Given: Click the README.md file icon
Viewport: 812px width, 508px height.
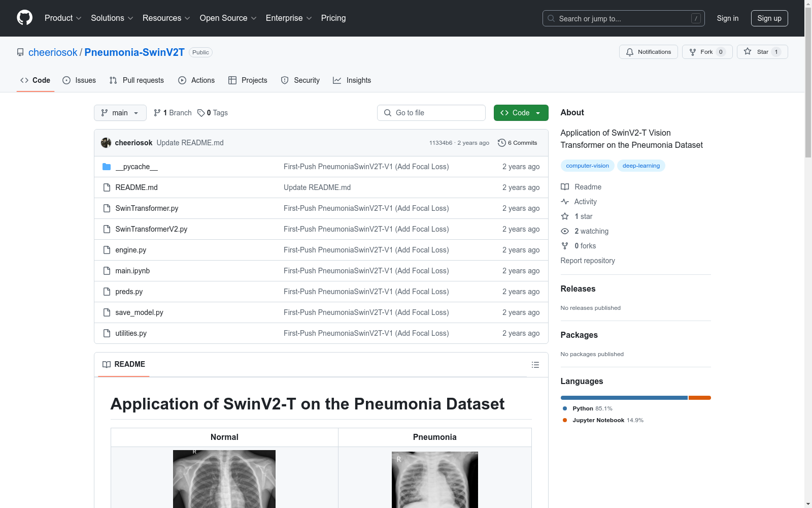Looking at the screenshot, I should [x=107, y=187].
